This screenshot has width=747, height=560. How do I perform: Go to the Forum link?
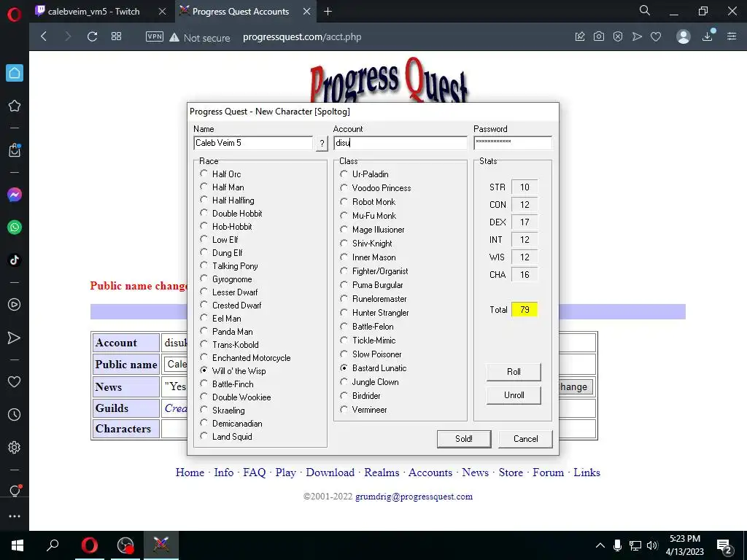(x=548, y=472)
